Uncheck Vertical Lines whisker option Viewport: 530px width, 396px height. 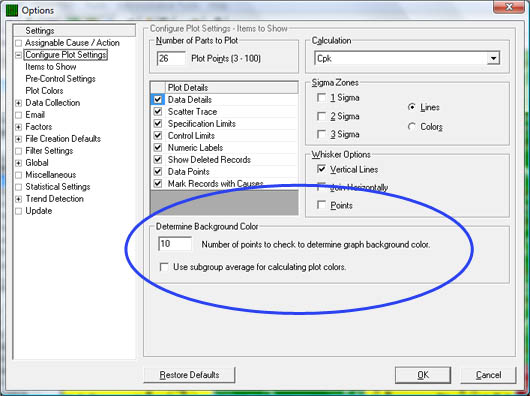click(x=321, y=169)
